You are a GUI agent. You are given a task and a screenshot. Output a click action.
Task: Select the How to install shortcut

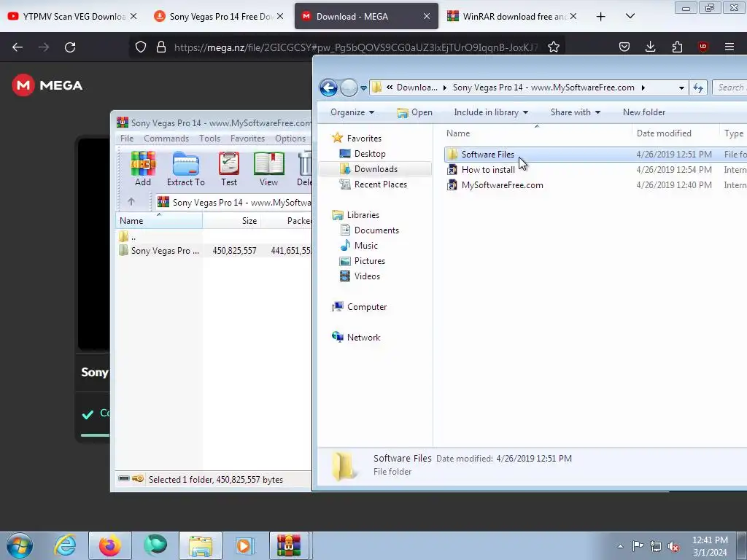(x=488, y=169)
